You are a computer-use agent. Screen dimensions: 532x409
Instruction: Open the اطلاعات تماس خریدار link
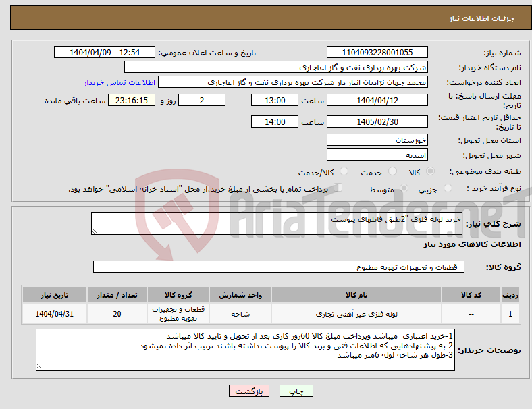coord(119,82)
